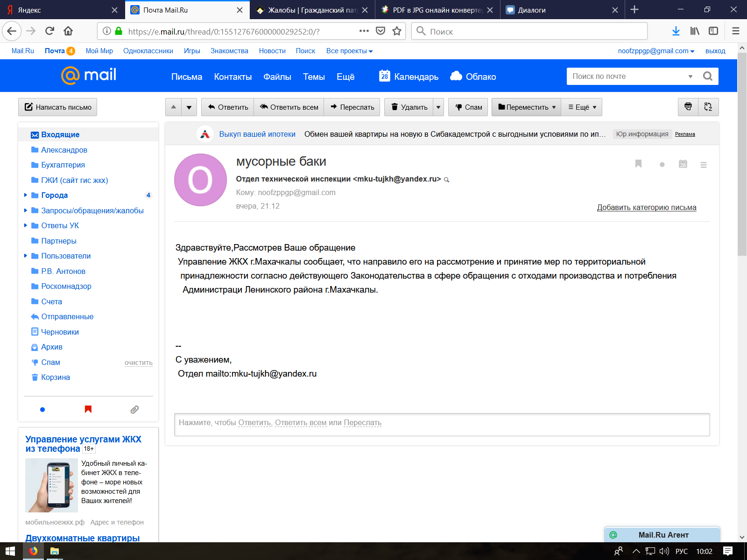Open the Контакты tab
This screenshot has height=560, width=747.
tap(233, 77)
